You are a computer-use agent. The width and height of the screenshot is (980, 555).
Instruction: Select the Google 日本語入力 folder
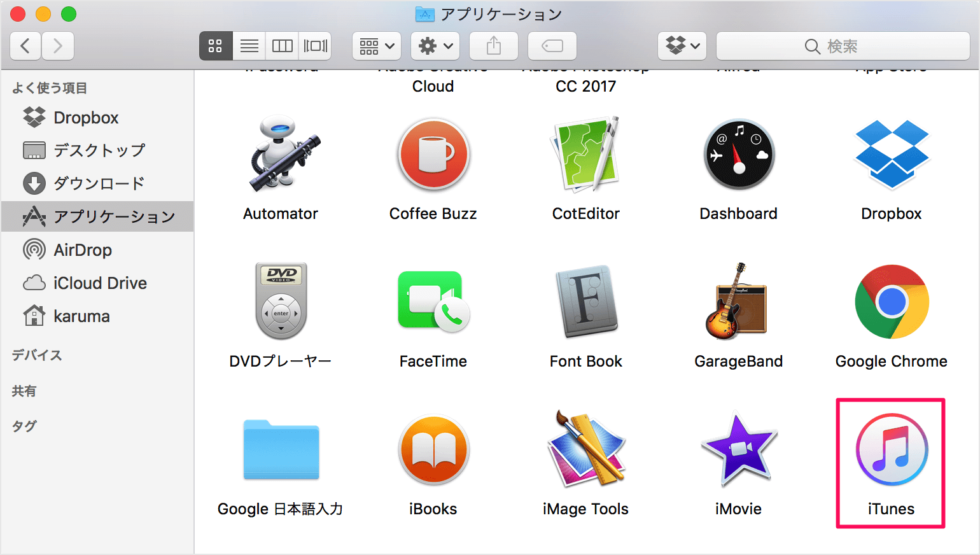281,449
